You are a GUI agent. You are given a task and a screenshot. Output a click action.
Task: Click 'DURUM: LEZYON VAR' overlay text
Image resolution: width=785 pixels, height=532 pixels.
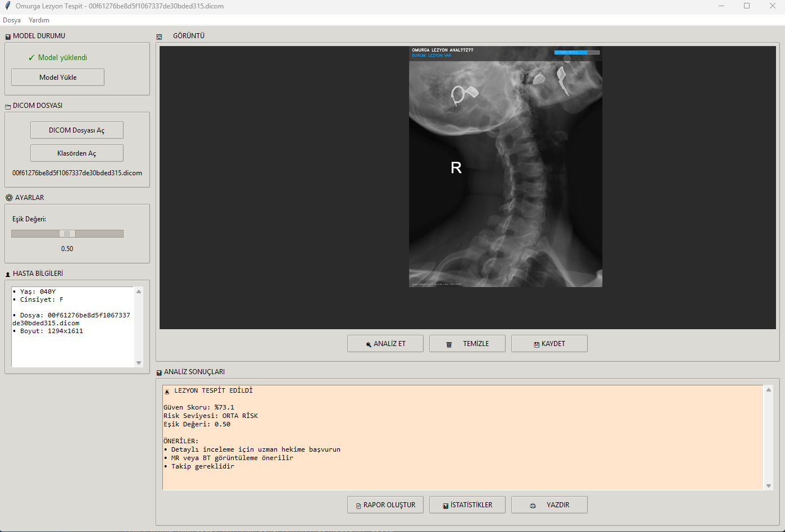tap(432, 56)
